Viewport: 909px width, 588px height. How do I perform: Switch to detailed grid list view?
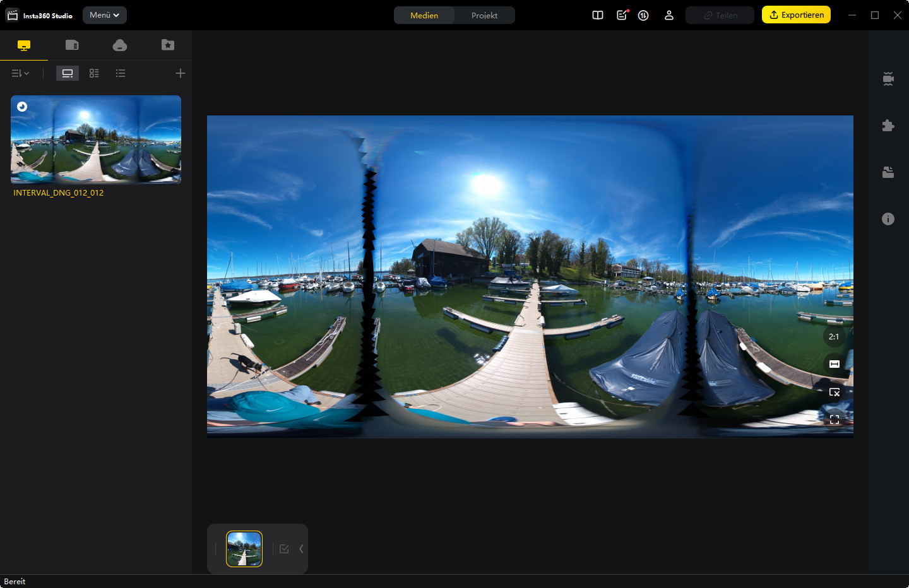pos(94,74)
